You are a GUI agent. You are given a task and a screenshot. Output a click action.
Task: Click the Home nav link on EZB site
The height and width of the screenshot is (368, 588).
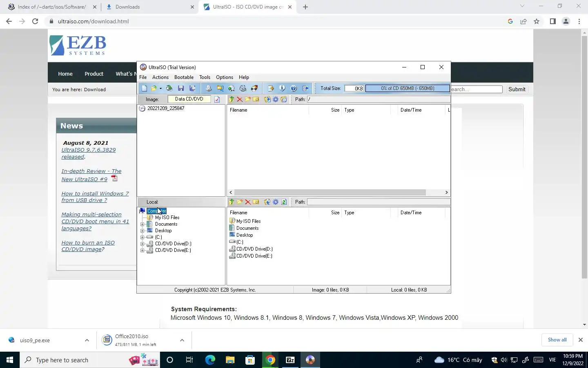(65, 74)
